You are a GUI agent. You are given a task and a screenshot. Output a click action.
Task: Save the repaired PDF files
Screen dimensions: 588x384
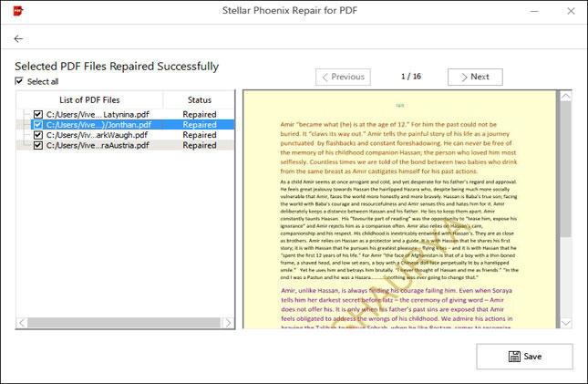524,357
